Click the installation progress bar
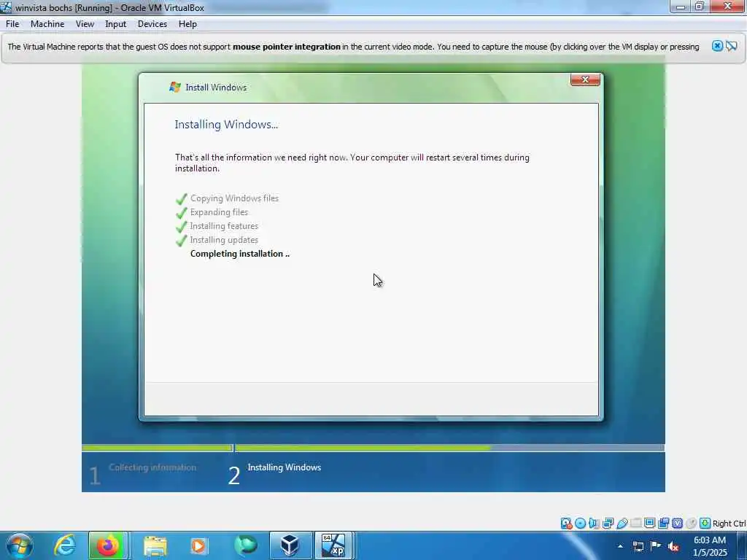The width and height of the screenshot is (747, 560). pyautogui.click(x=373, y=448)
